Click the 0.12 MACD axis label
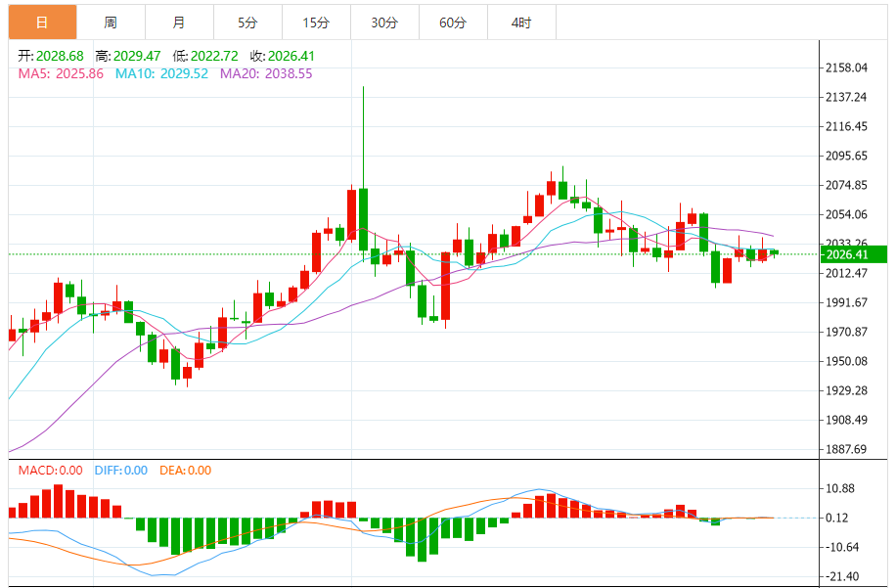 pos(837,518)
